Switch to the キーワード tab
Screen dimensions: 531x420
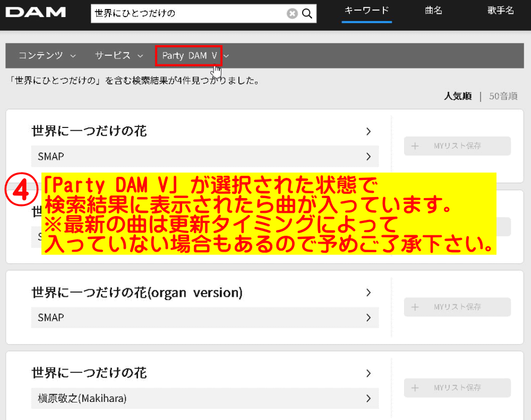pos(367,11)
